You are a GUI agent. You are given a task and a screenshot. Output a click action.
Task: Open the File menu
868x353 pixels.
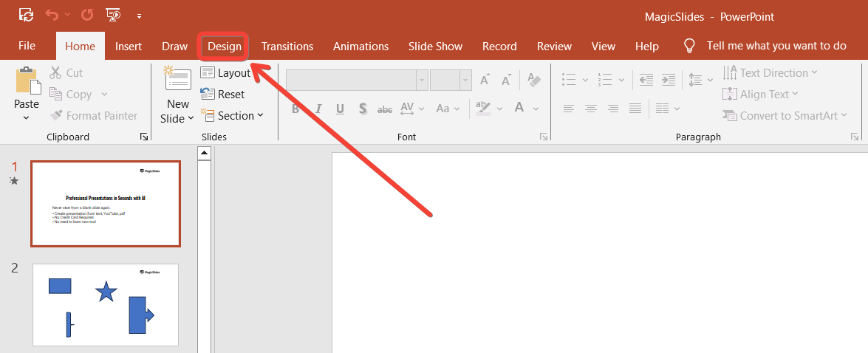pyautogui.click(x=27, y=47)
